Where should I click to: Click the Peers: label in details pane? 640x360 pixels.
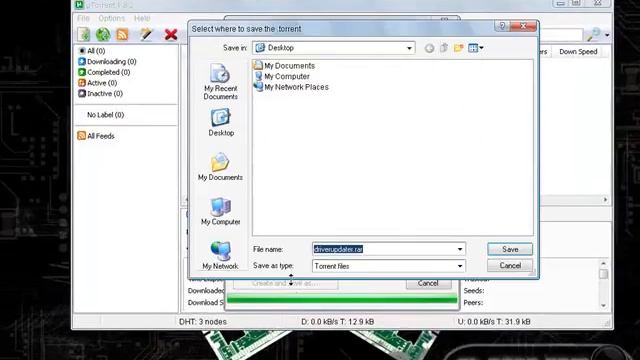473,302
